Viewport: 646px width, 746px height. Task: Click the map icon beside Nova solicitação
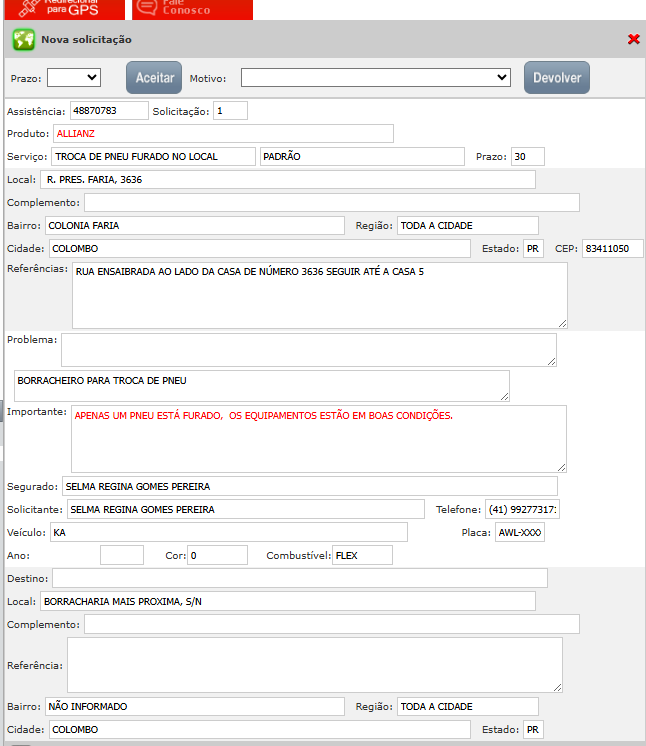(23, 40)
